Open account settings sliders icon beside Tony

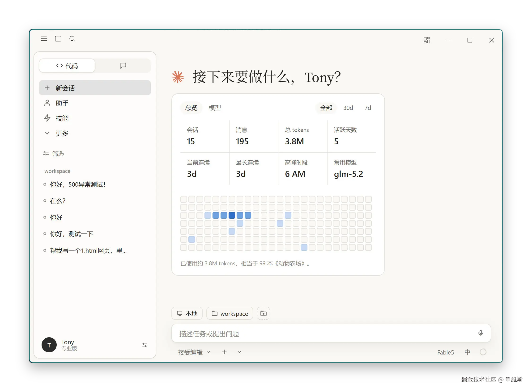tap(145, 345)
